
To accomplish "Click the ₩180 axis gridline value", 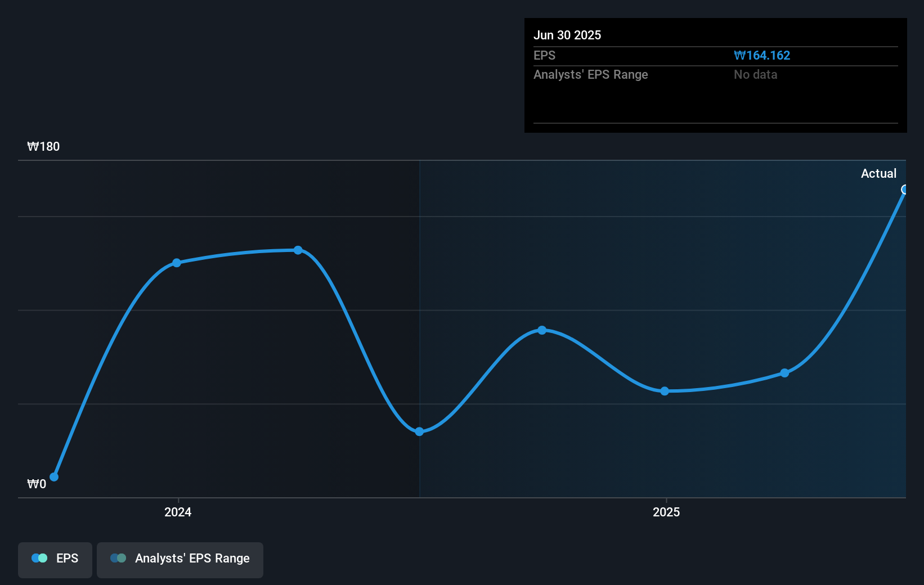I will 43,146.
